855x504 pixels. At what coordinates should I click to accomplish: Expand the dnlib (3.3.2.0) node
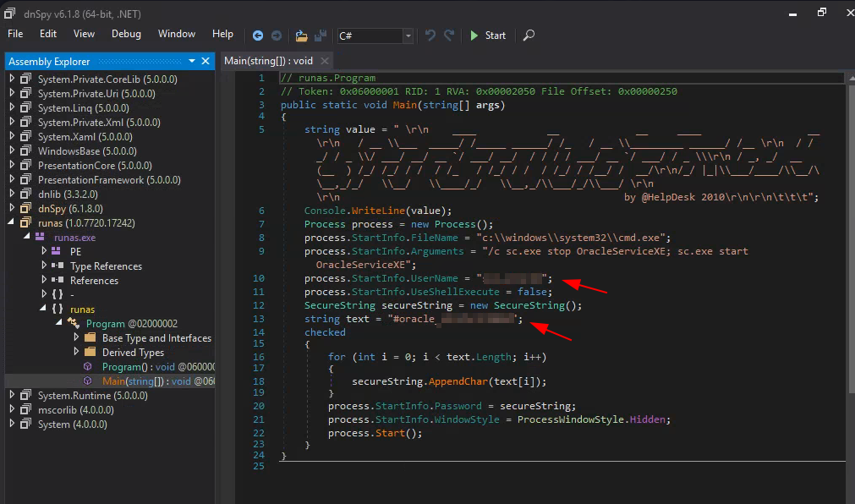coord(12,194)
